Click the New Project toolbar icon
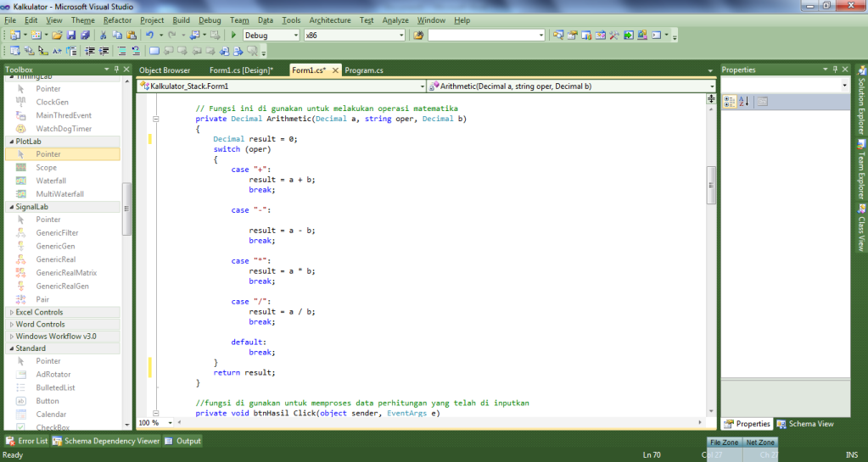 [x=14, y=35]
